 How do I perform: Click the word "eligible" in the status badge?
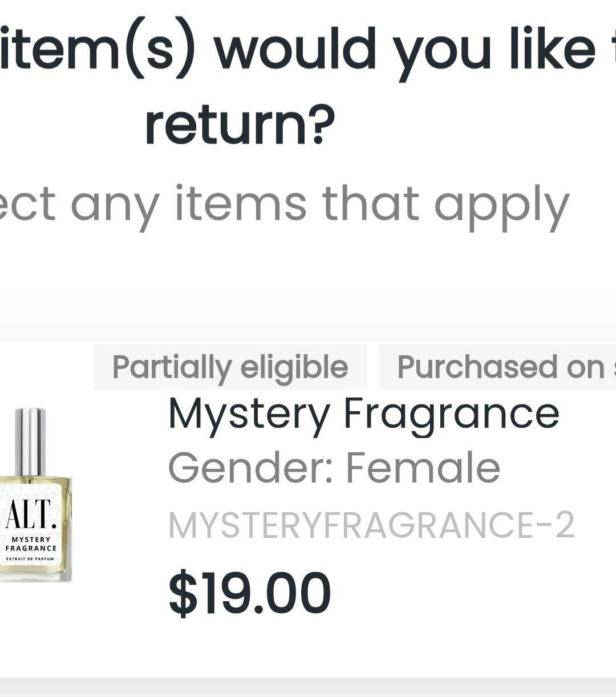294,367
